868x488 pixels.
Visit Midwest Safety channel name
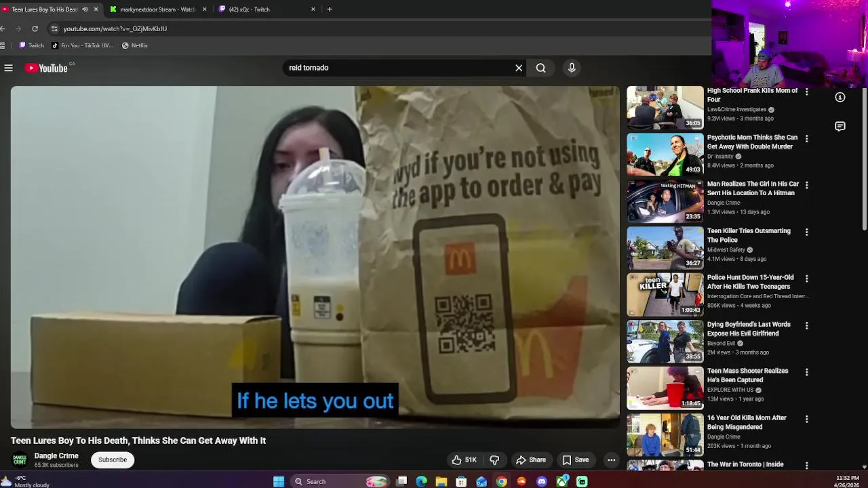pyautogui.click(x=726, y=249)
